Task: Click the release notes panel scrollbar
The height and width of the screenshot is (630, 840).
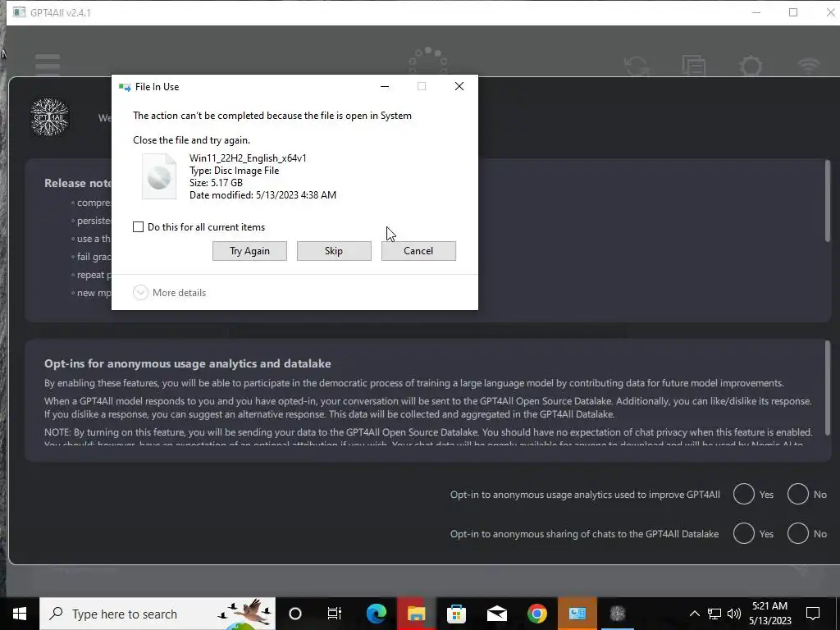Action: pos(828,201)
